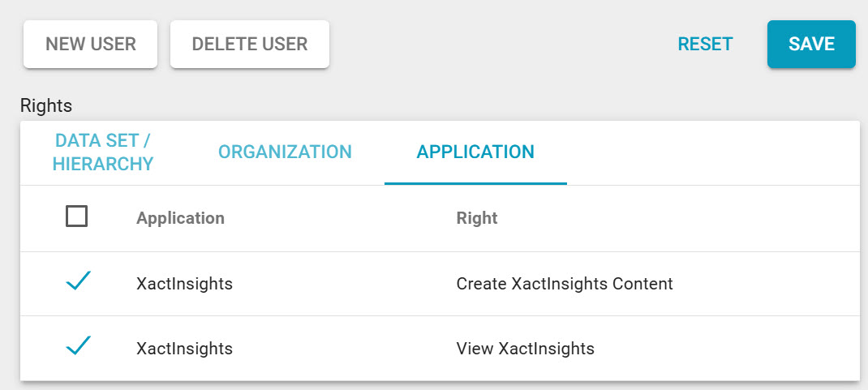Image resolution: width=868 pixels, height=390 pixels.
Task: Click the Rights section label
Action: pos(46,105)
